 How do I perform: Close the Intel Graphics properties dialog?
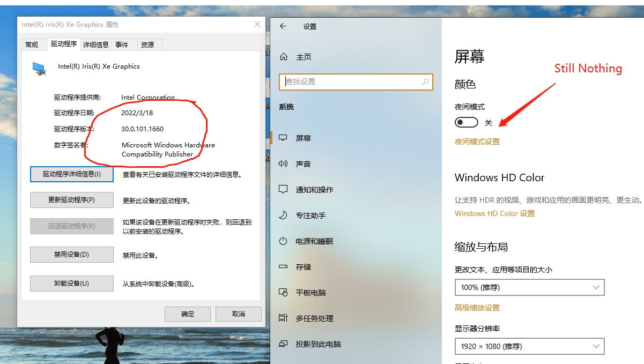(257, 25)
